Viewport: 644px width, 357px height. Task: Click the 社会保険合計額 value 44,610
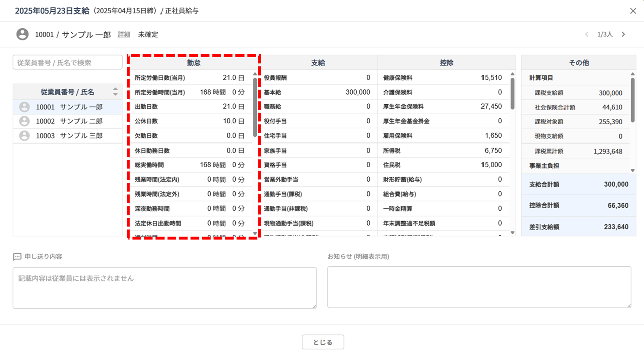[612, 107]
